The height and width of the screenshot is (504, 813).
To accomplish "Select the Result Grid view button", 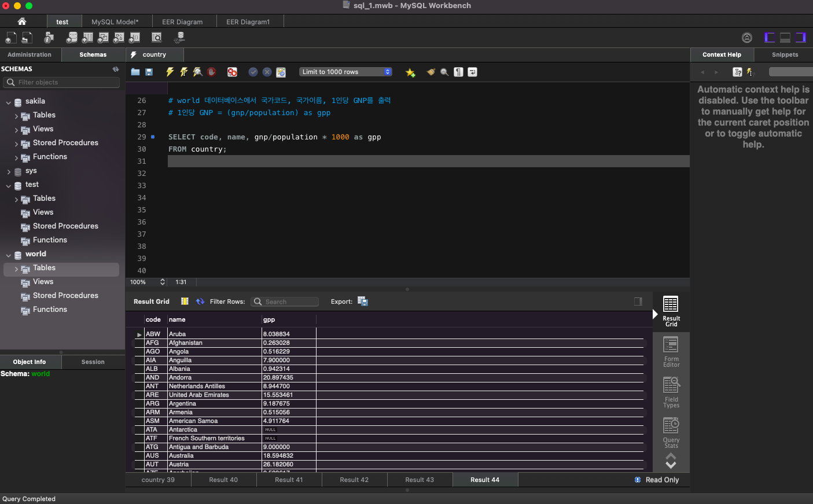I will (671, 312).
